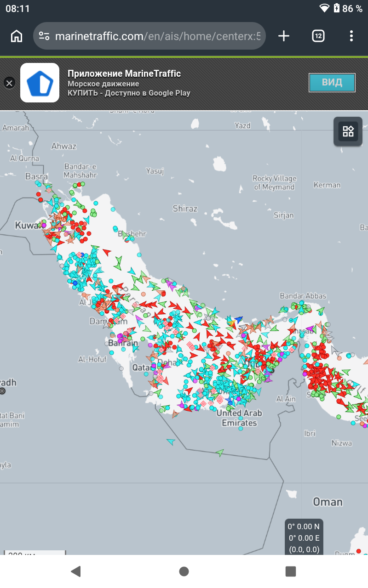
Task: Tap the Shiraz city label
Action: pyautogui.click(x=185, y=209)
